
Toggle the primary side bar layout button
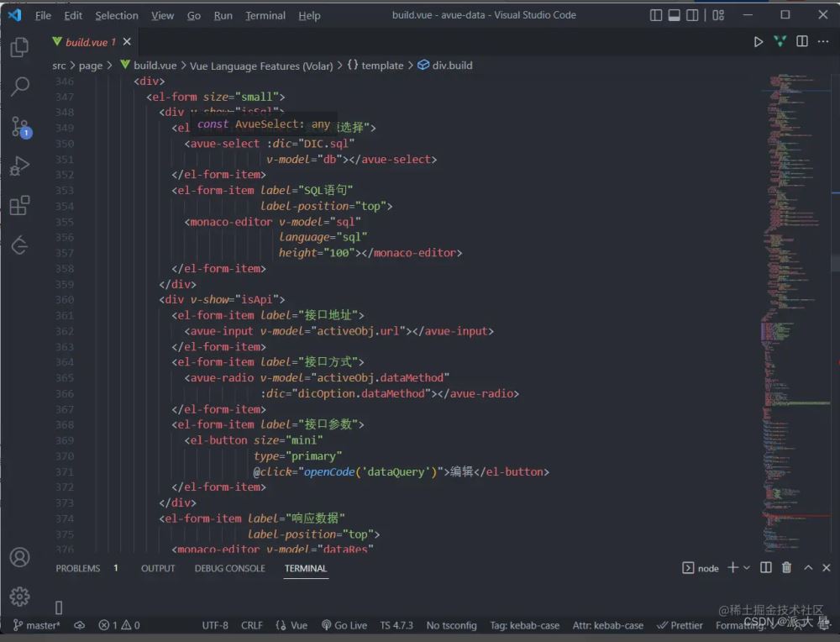click(x=655, y=15)
